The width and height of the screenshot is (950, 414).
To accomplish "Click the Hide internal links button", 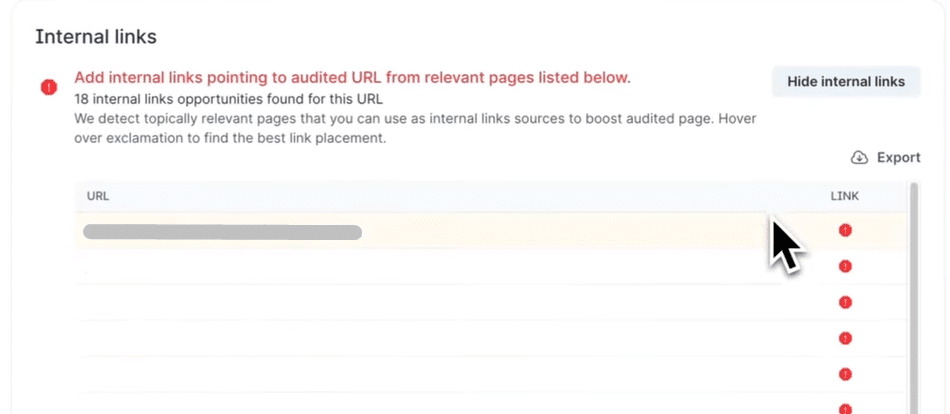I will click(x=846, y=82).
